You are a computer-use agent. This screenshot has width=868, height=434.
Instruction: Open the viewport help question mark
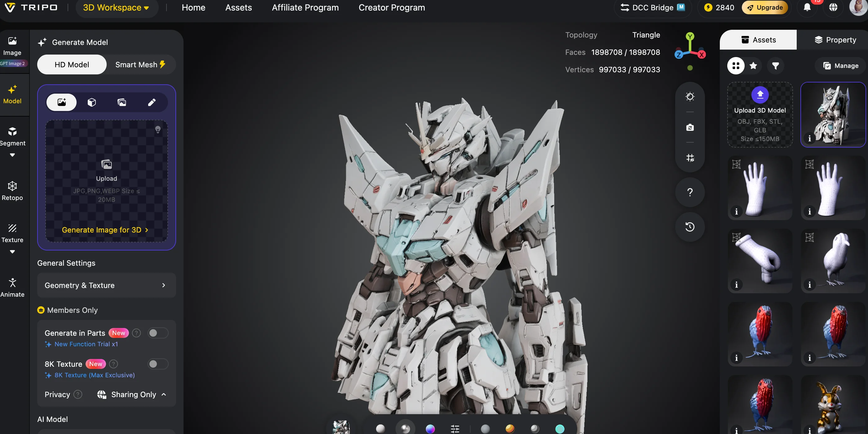pos(690,192)
